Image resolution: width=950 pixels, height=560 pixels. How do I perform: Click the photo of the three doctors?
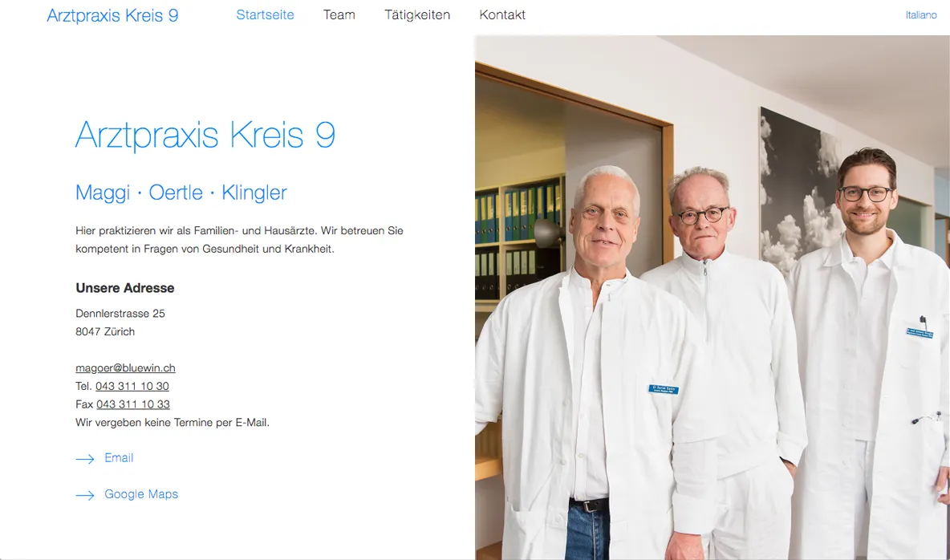pos(712,297)
